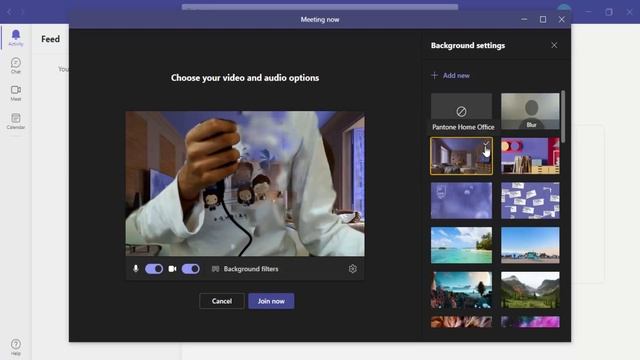This screenshot has height=360, width=640.
Task: Open Help at the sidebar bottom
Action: point(16,347)
